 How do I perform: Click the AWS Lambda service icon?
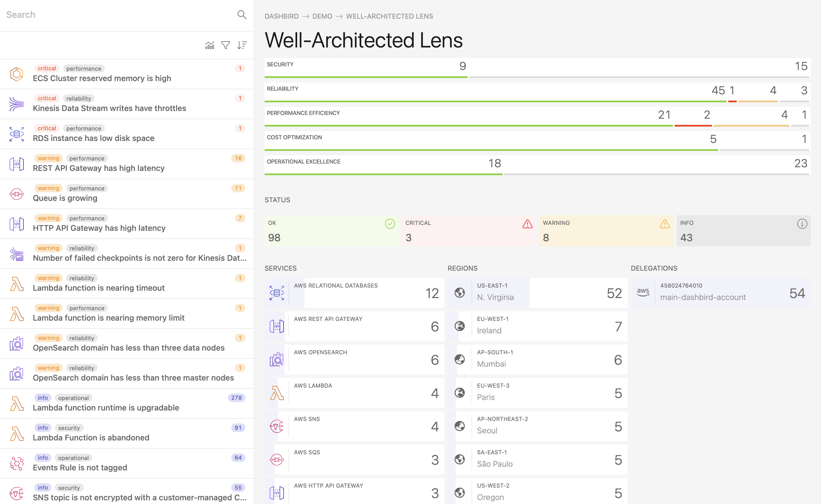(x=277, y=393)
